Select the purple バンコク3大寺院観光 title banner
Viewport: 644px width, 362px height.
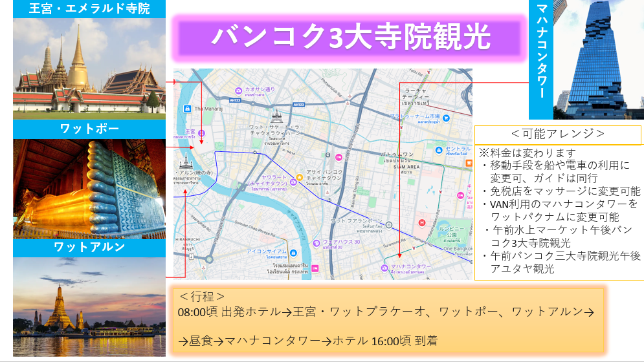point(347,38)
